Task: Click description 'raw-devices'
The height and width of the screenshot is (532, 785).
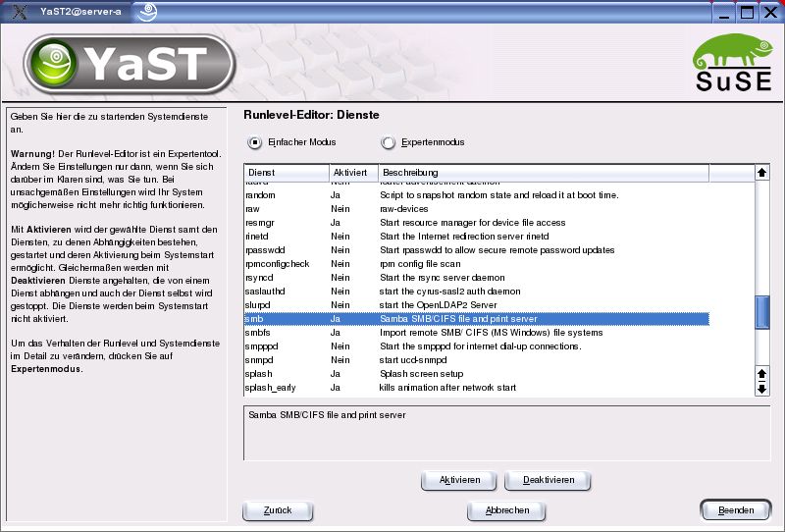Action: [404, 209]
